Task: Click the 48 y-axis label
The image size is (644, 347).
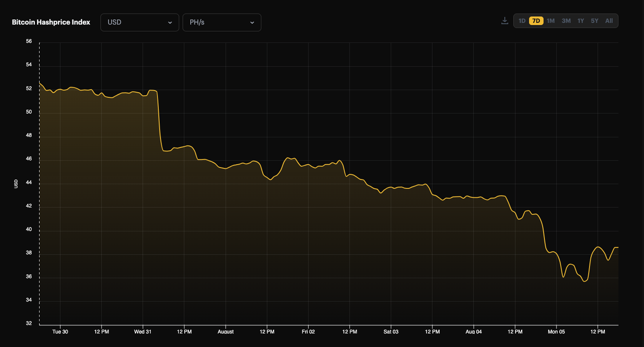Action: point(29,135)
